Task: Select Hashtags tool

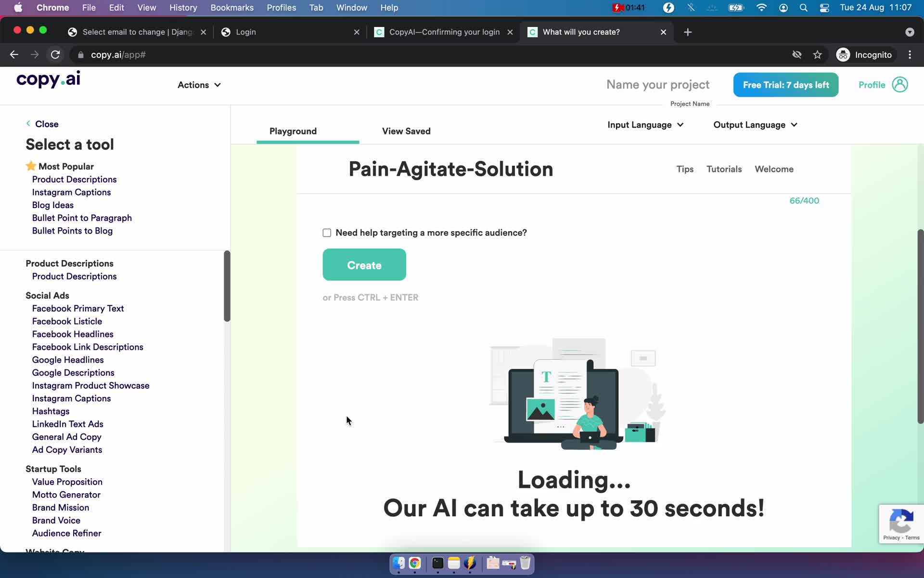Action: click(51, 411)
